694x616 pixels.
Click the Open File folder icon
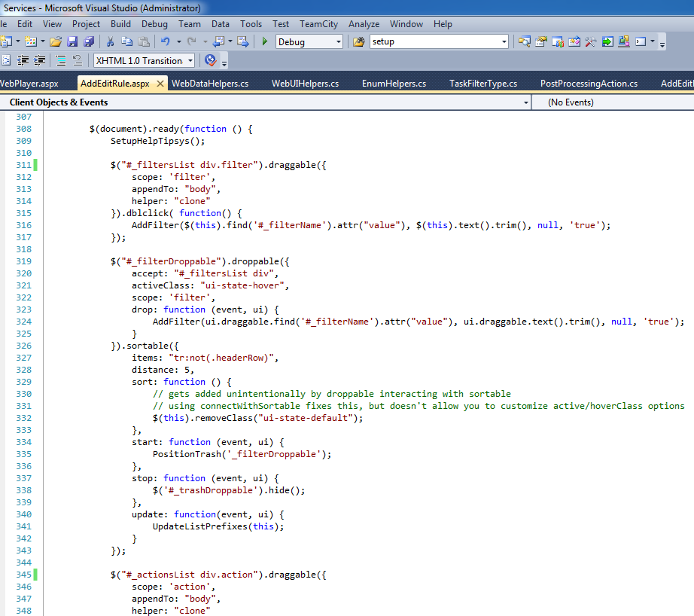57,42
